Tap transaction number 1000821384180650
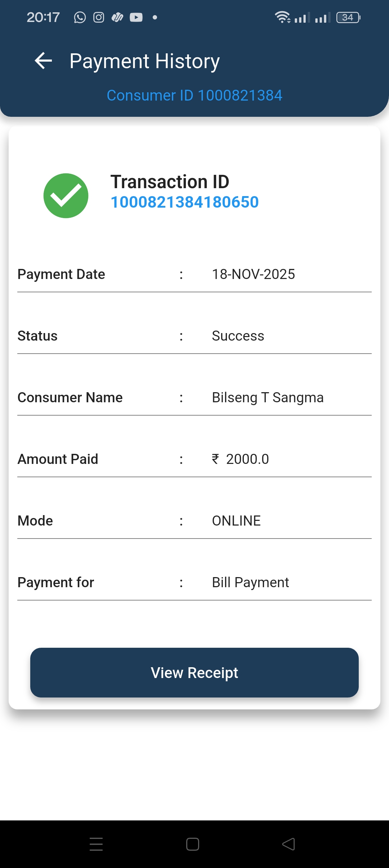 point(184,202)
